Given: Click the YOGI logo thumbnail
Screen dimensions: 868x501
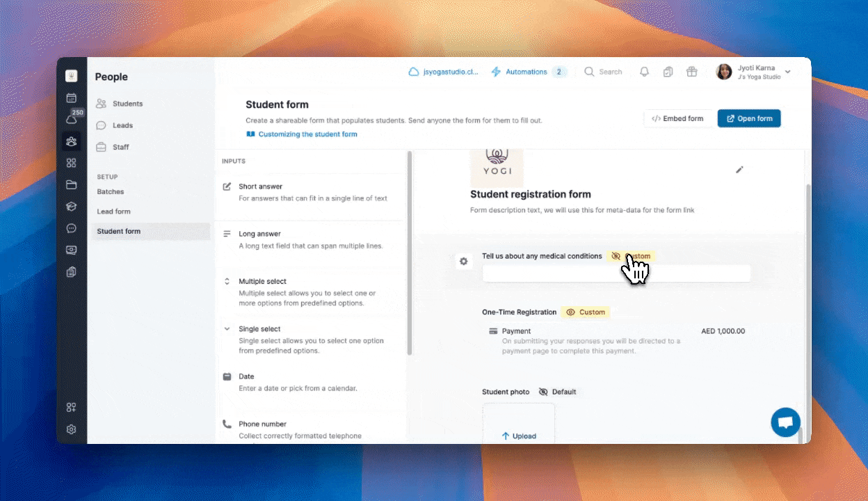Looking at the screenshot, I should (x=497, y=167).
